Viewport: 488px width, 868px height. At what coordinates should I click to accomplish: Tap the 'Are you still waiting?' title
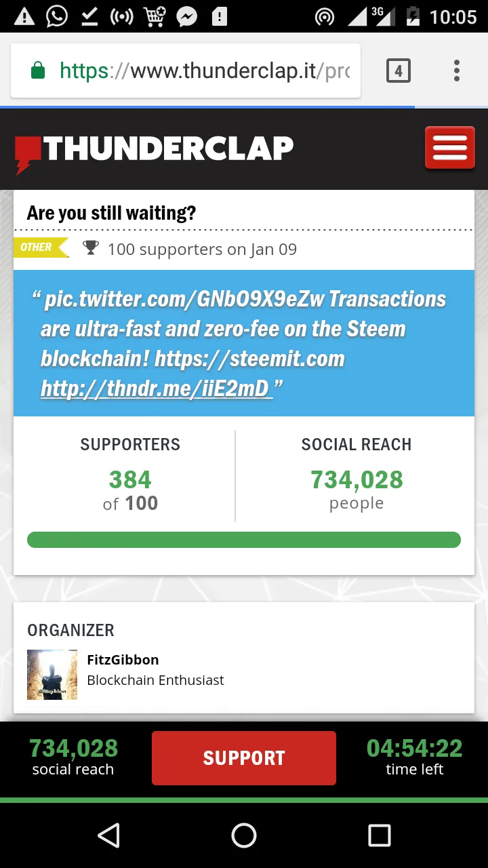pyautogui.click(x=111, y=213)
